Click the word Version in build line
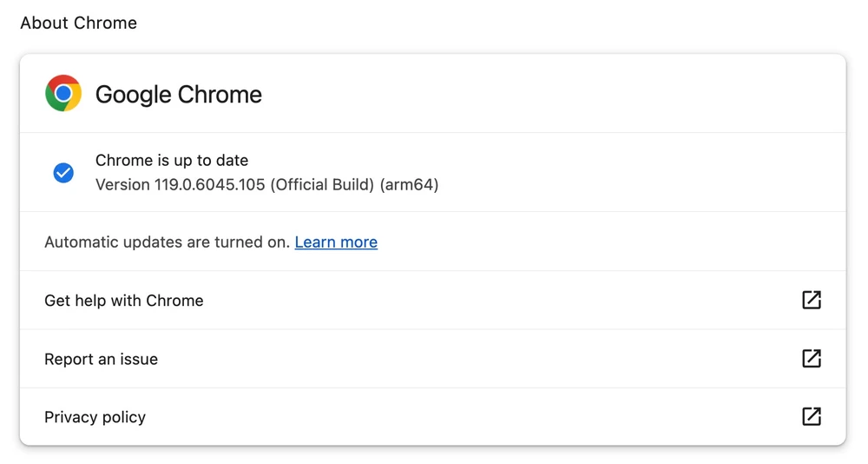 coord(122,185)
